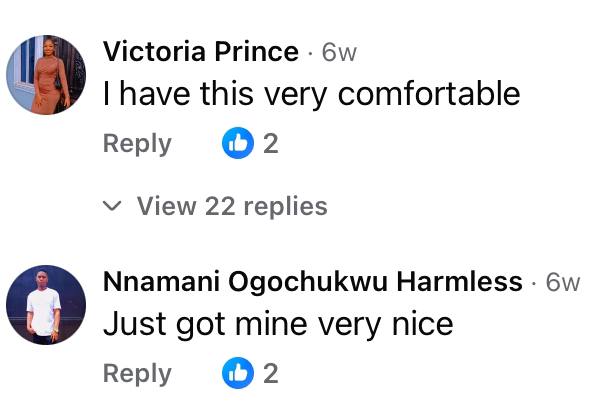Reply to Victoria Prince's comment
This screenshot has height=414, width=611.
pos(137,144)
